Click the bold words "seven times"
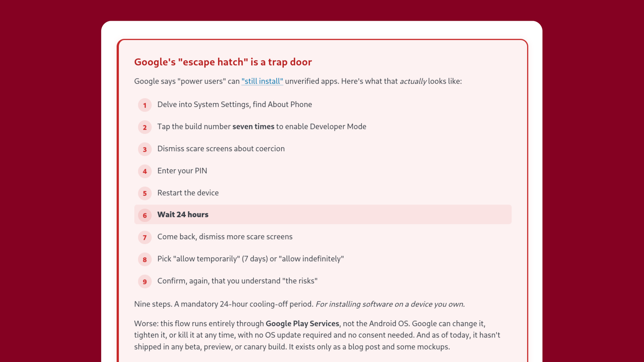Screen dimensions: 644x362 [253, 127]
